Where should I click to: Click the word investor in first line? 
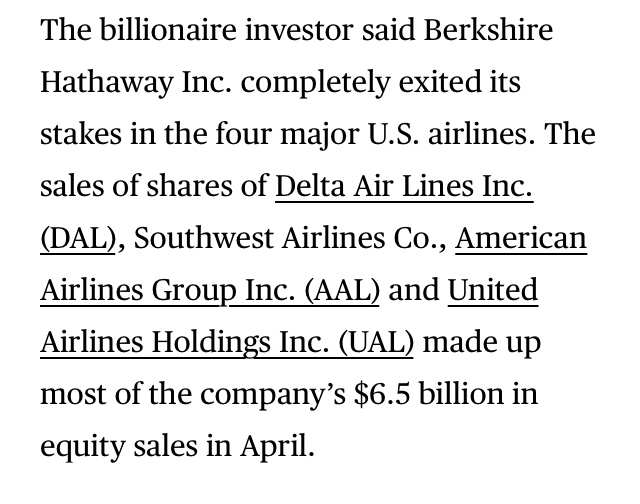299,30
